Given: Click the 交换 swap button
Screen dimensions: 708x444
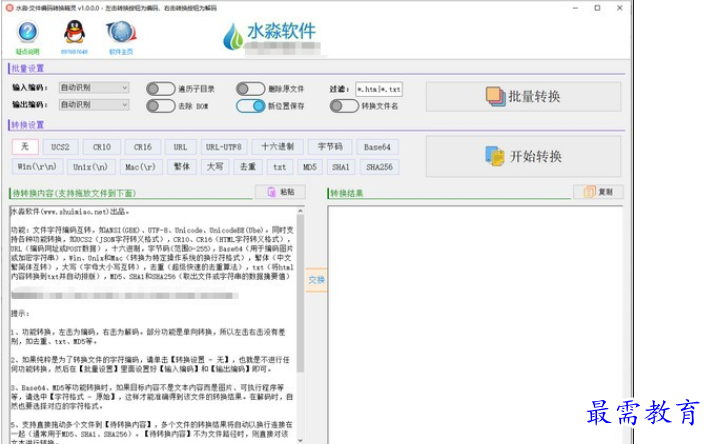Looking at the screenshot, I should (317, 280).
